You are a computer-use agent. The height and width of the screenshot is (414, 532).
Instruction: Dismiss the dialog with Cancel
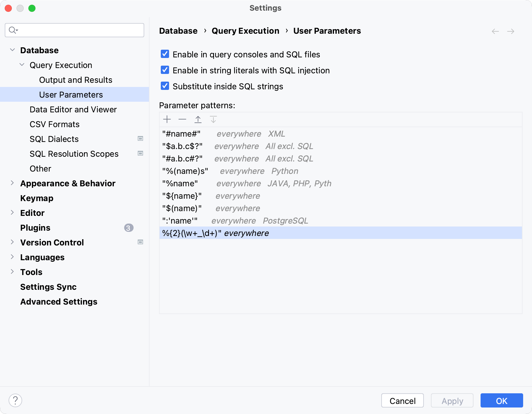pyautogui.click(x=402, y=401)
